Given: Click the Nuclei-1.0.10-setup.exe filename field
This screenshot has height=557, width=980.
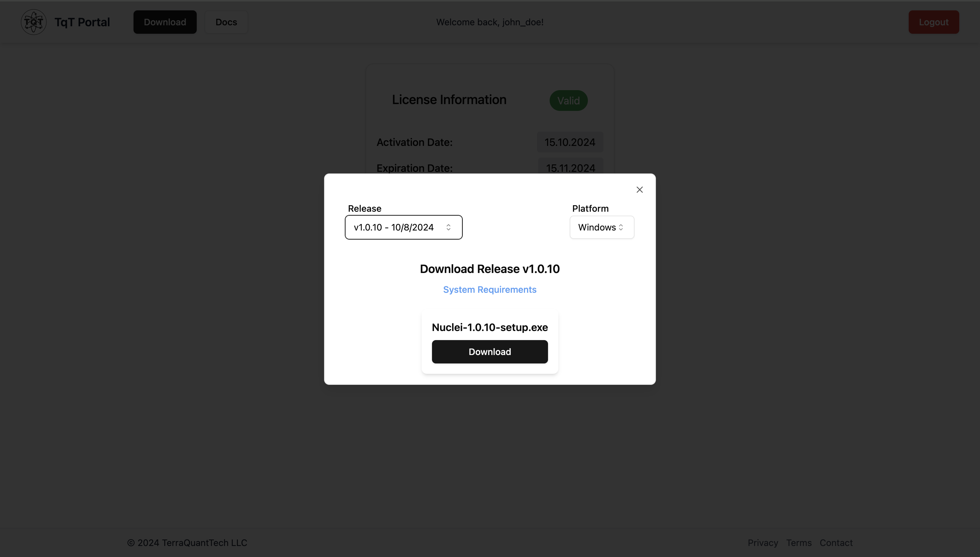Looking at the screenshot, I should coord(490,327).
